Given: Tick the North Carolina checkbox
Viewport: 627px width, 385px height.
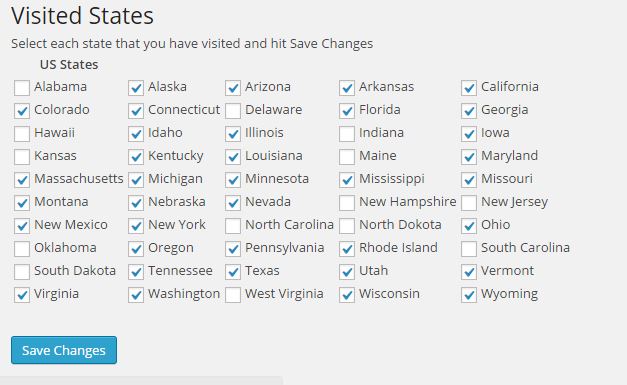Looking at the screenshot, I should pyautogui.click(x=233, y=226).
